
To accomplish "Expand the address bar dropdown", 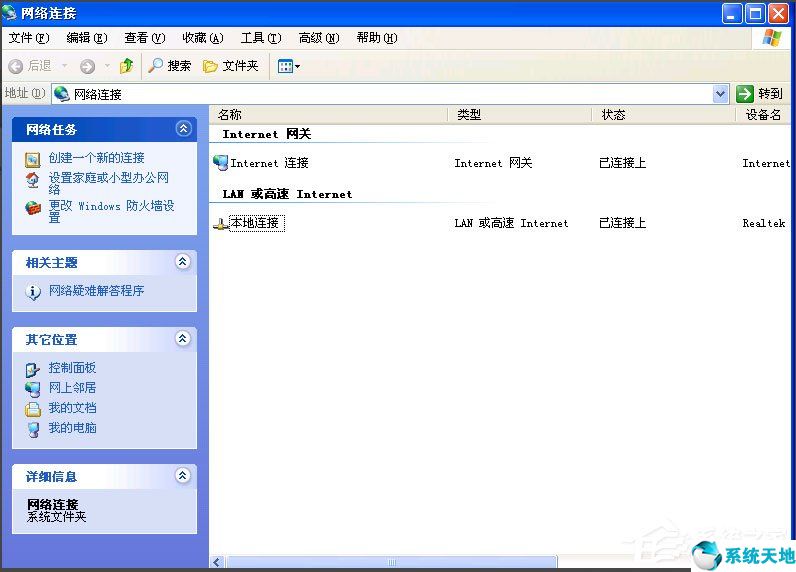I will (x=720, y=94).
